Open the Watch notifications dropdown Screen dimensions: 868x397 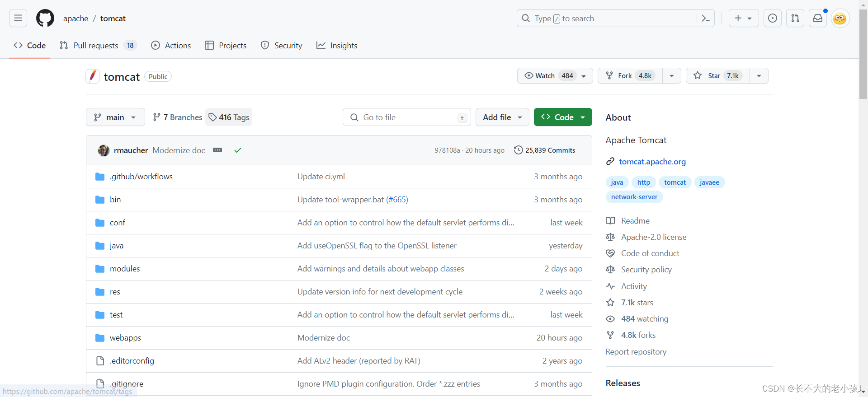pyautogui.click(x=555, y=76)
